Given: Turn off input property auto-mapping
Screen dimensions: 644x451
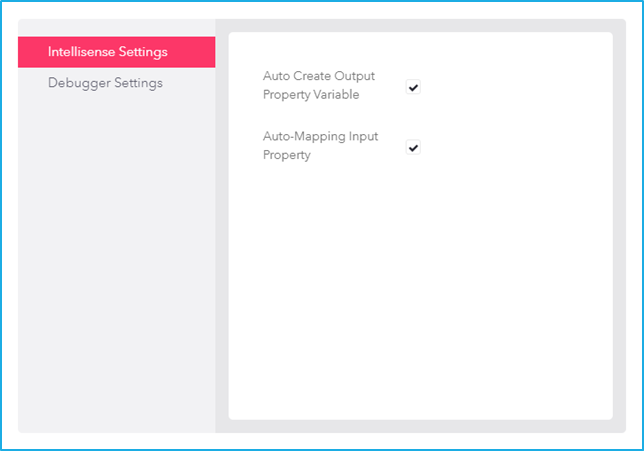Looking at the screenshot, I should click(413, 147).
